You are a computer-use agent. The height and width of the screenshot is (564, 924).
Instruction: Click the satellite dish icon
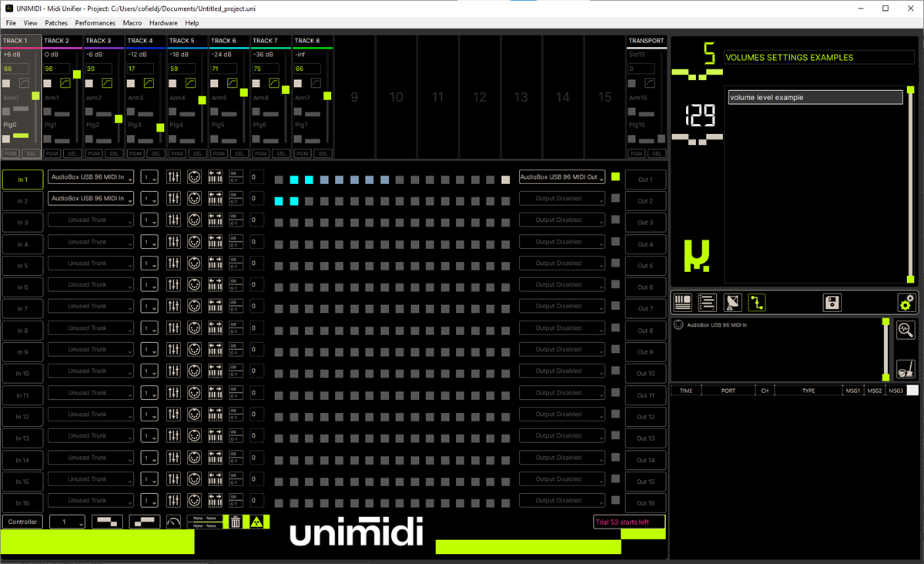[x=732, y=302]
